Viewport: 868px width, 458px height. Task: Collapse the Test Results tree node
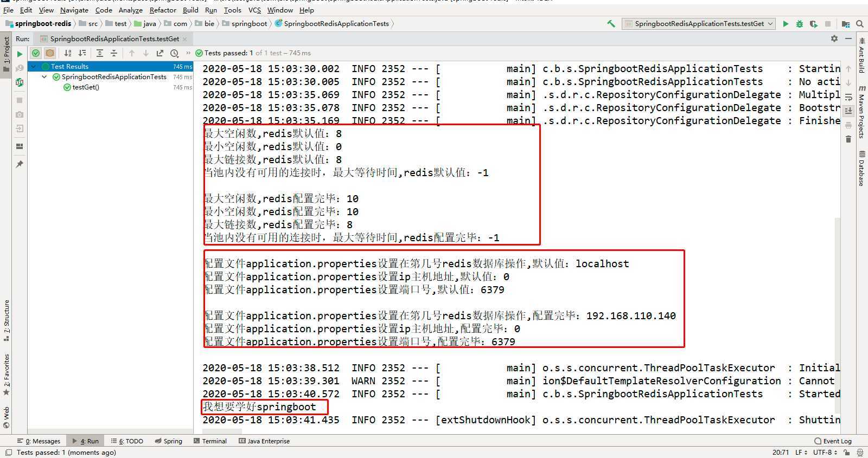click(x=34, y=66)
